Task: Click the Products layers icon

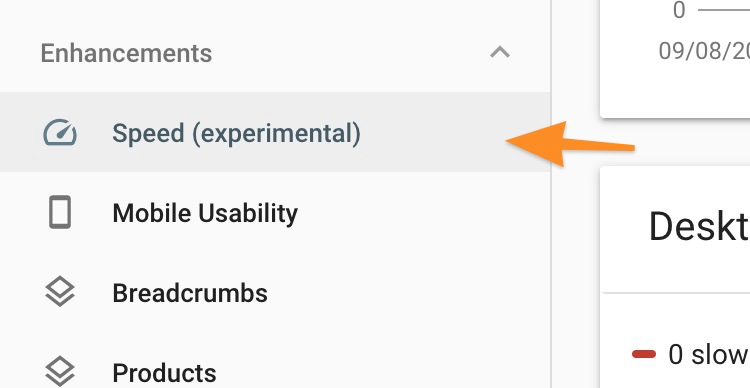Action: (x=60, y=372)
